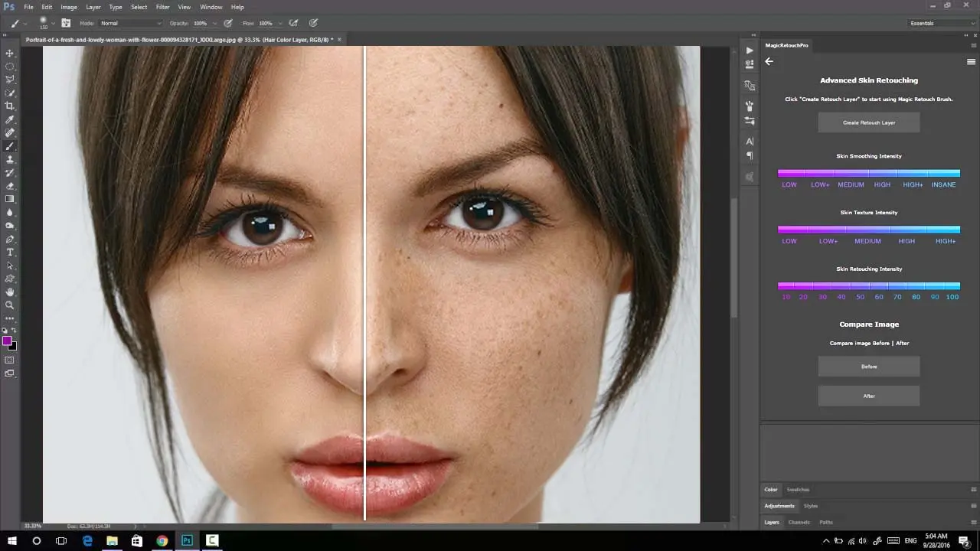This screenshot has height=551, width=980.
Task: Open the Brush Presets panel icon
Action: (x=750, y=120)
